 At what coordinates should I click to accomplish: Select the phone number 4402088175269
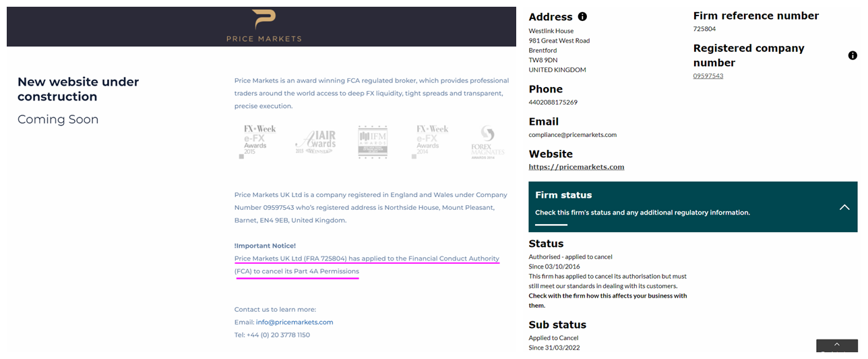pyautogui.click(x=553, y=103)
